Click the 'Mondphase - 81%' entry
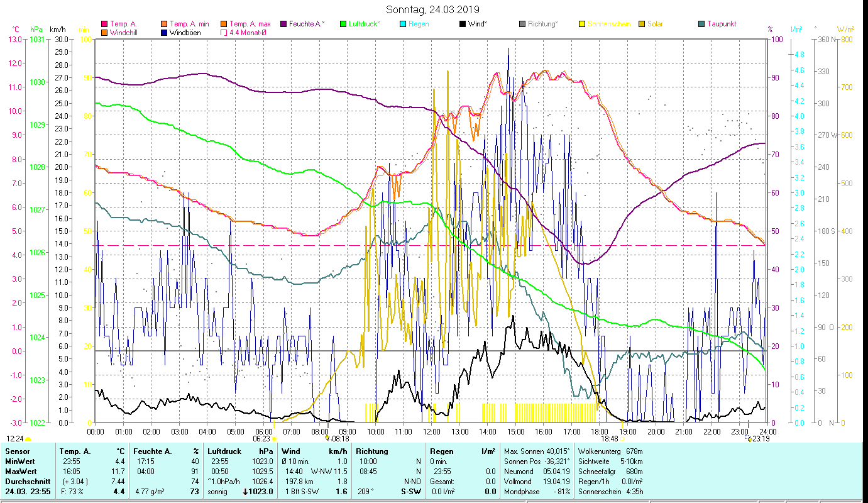This screenshot has height=503, width=868. pos(536,492)
